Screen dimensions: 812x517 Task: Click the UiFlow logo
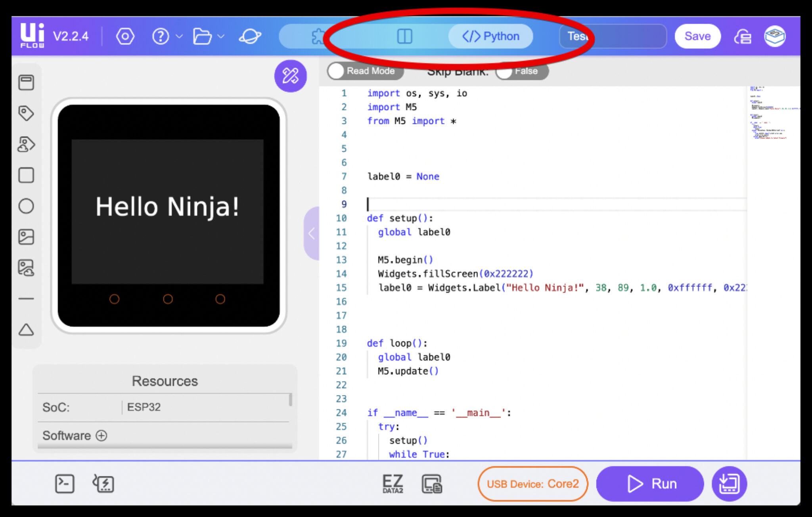pyautogui.click(x=32, y=35)
